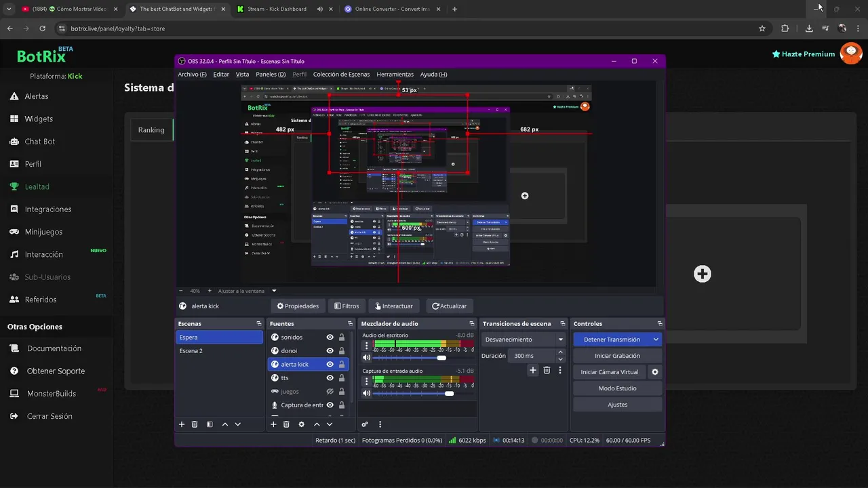Show the hidden juegos source

point(330,391)
